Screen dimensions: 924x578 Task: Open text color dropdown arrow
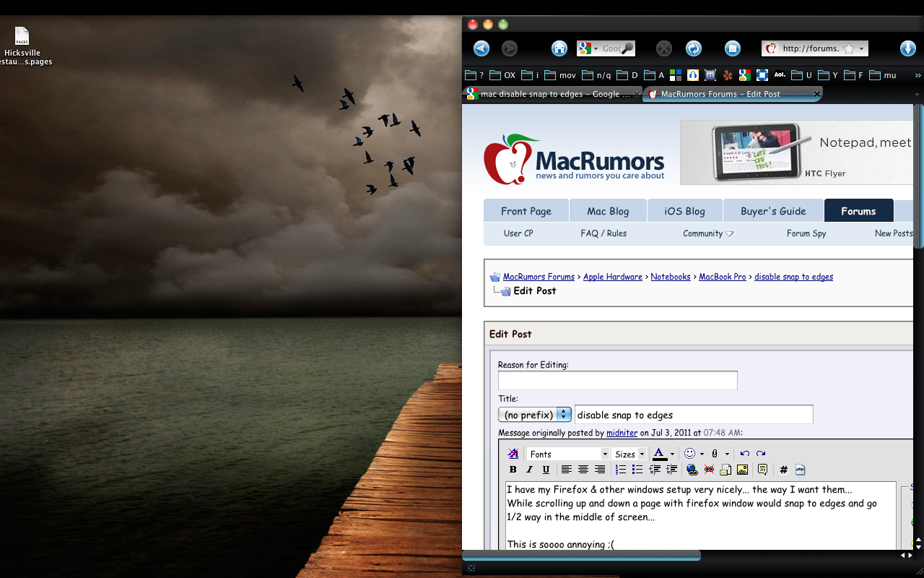click(x=672, y=454)
